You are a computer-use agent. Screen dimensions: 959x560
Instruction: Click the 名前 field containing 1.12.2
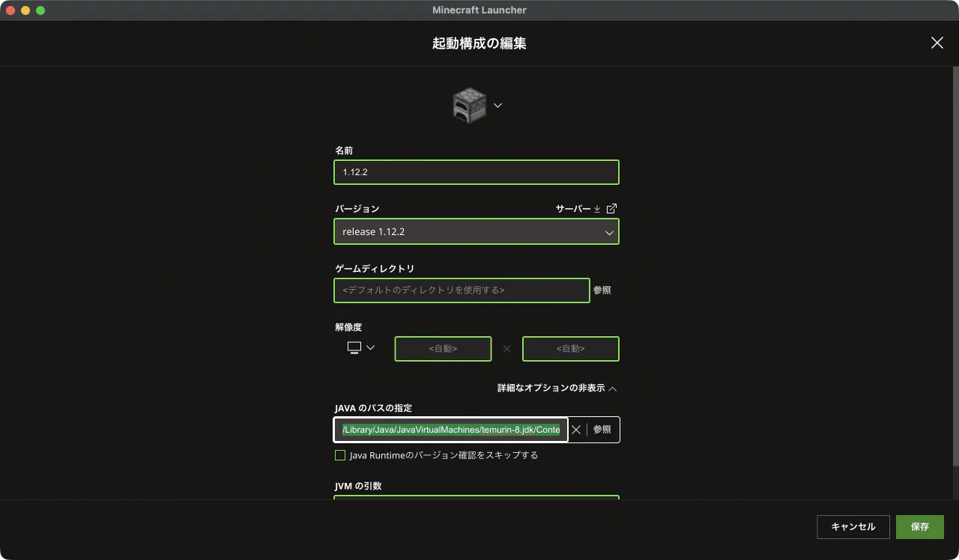[476, 172]
